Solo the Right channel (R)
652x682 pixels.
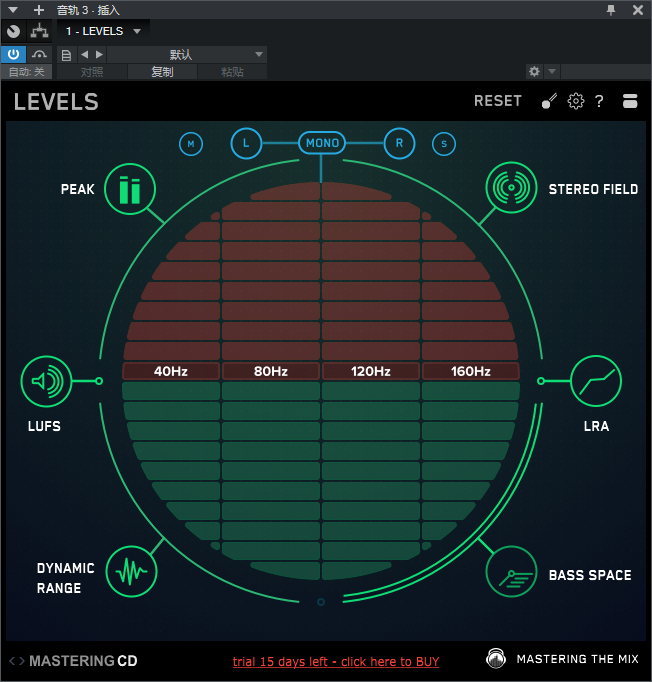point(399,144)
